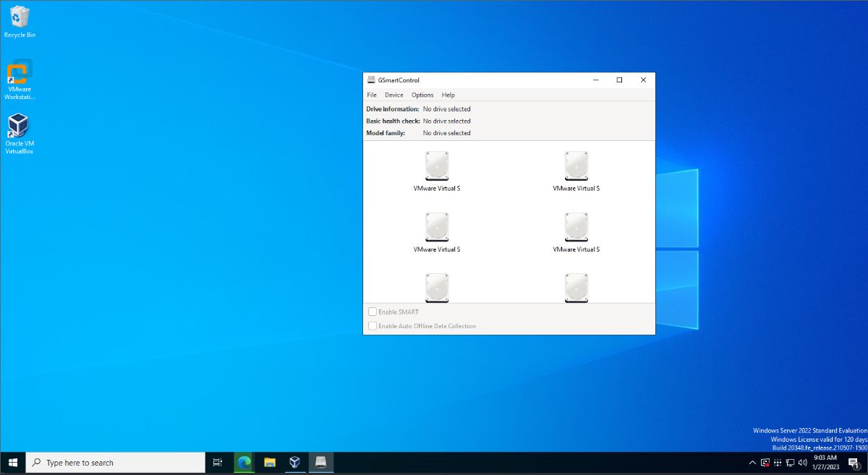The image size is (868, 475).
Task: Open the Options menu
Action: pos(422,95)
